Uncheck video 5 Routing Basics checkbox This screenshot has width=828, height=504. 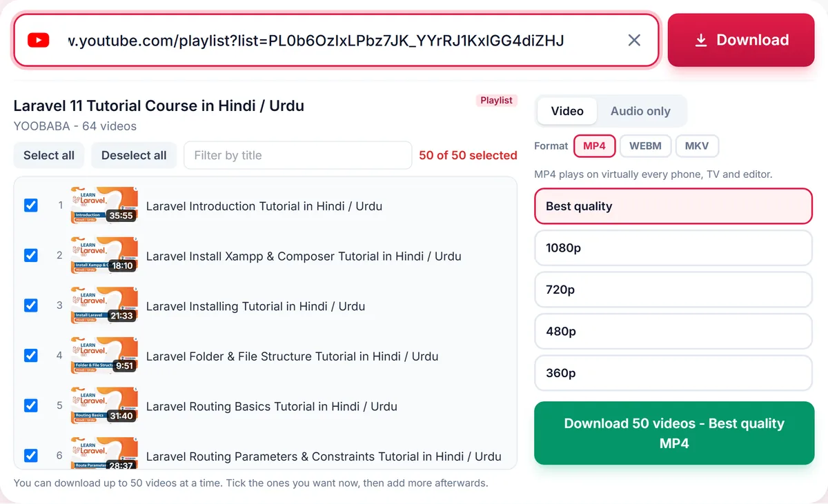tap(31, 405)
